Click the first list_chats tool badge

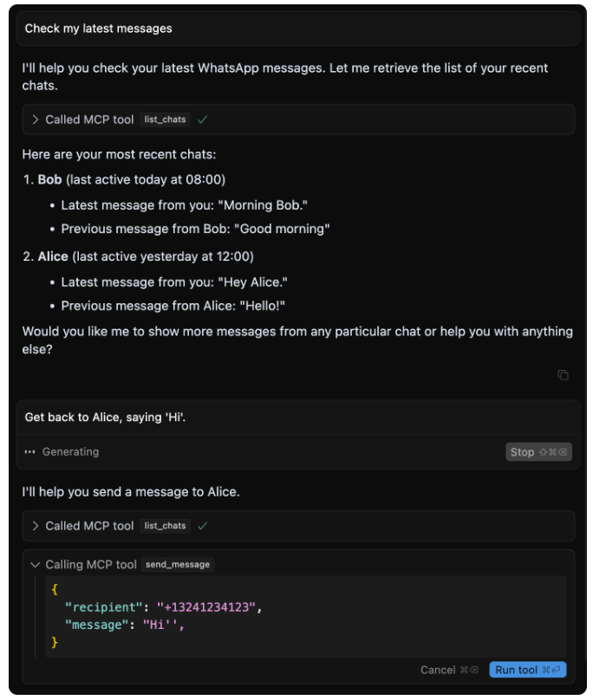165,120
